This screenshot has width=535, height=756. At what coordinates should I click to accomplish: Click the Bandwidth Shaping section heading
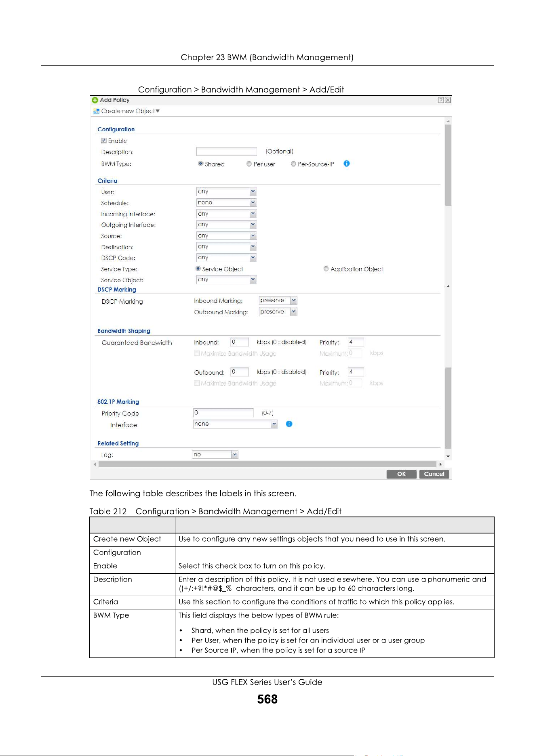124,331
